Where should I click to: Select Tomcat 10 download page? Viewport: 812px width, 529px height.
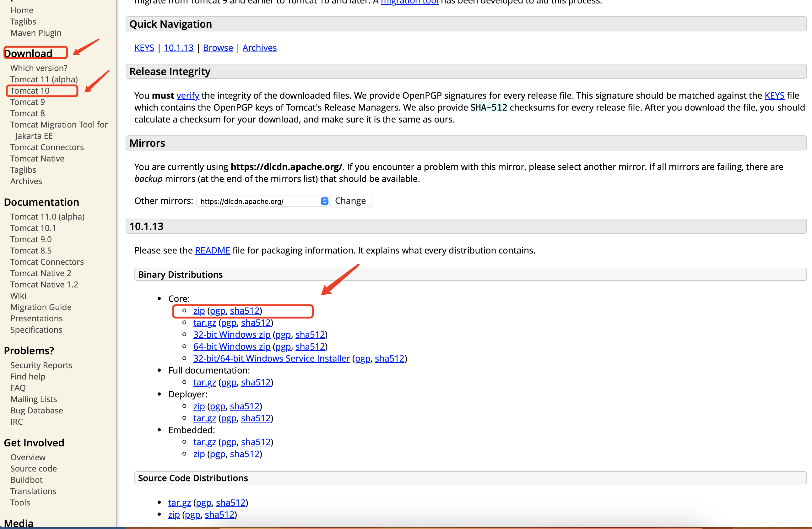pos(30,91)
